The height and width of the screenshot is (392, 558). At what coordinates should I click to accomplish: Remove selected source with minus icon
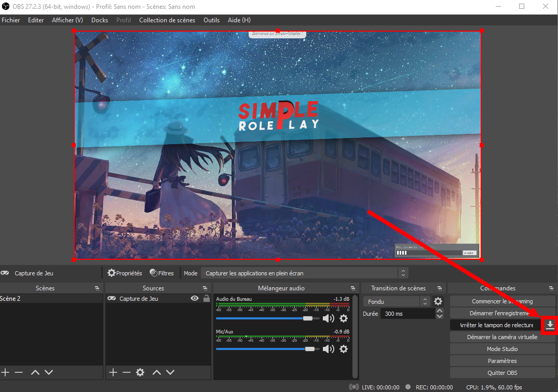126,372
